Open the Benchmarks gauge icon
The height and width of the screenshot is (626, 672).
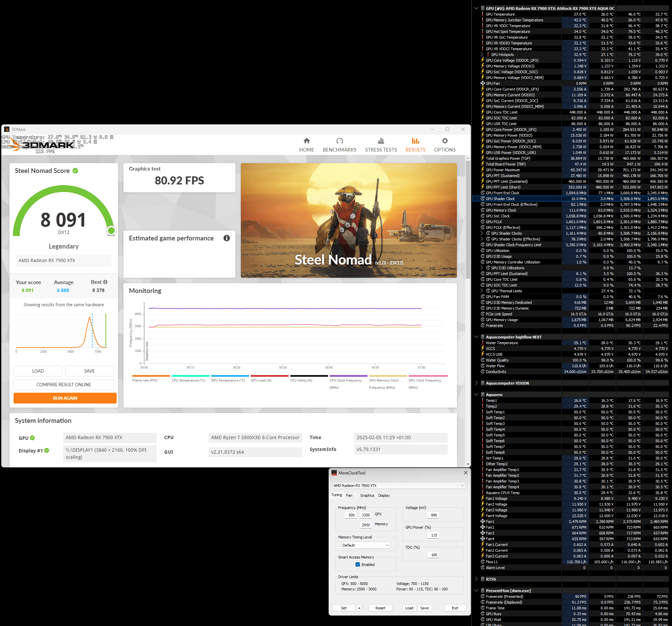340,141
